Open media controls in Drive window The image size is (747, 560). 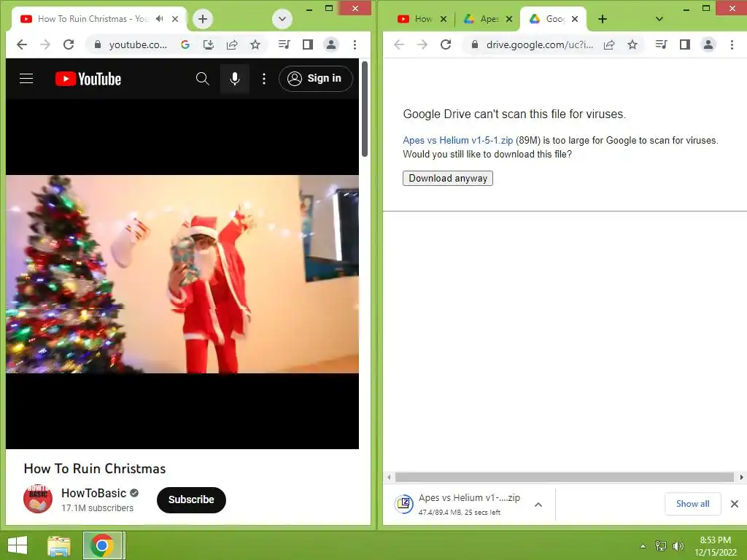(x=662, y=44)
